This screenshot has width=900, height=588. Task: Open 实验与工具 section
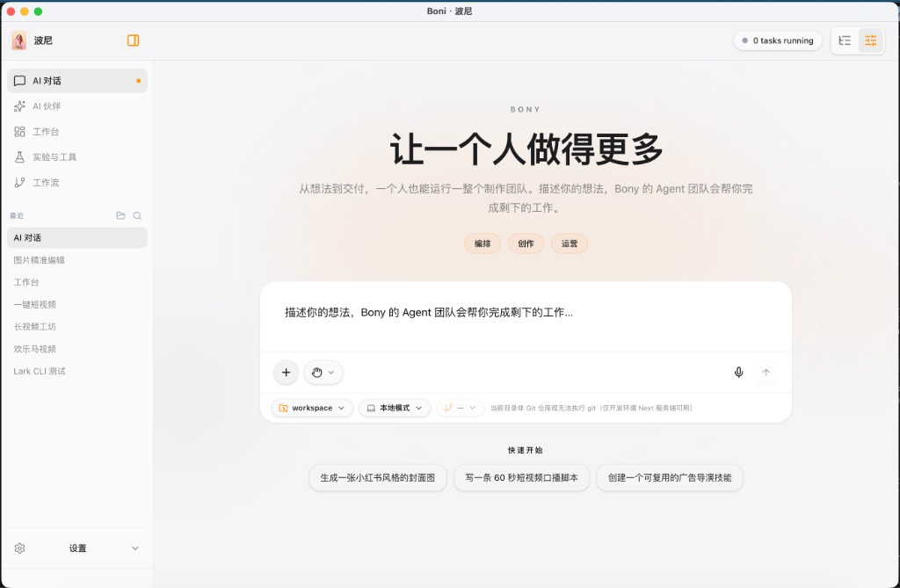point(77,156)
